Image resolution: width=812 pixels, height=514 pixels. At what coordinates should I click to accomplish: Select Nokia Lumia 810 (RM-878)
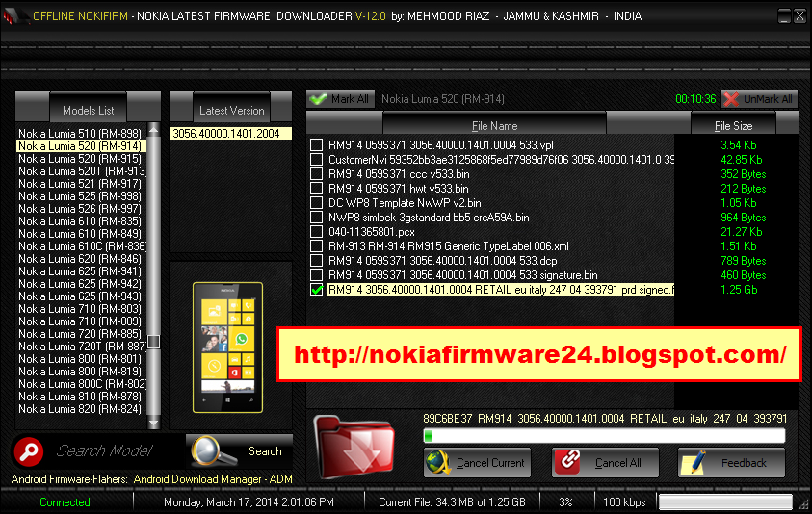click(80, 397)
